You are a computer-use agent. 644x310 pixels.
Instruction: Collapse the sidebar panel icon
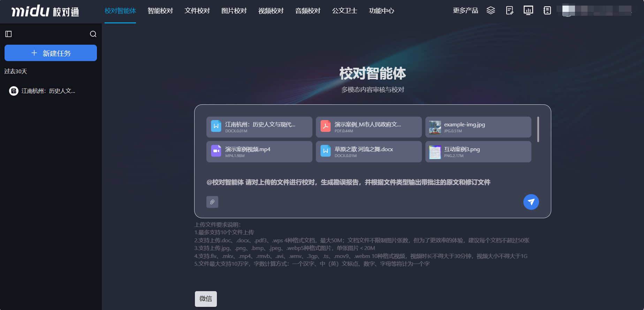pos(9,34)
